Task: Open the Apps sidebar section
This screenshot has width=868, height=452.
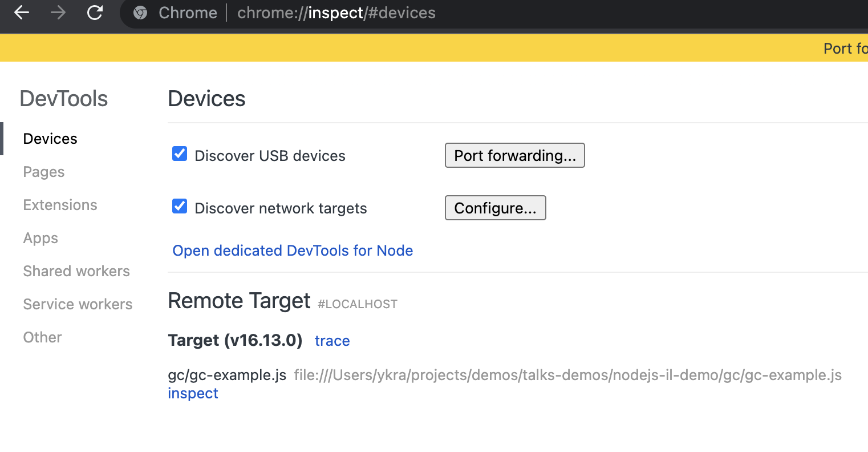Action: (x=40, y=238)
